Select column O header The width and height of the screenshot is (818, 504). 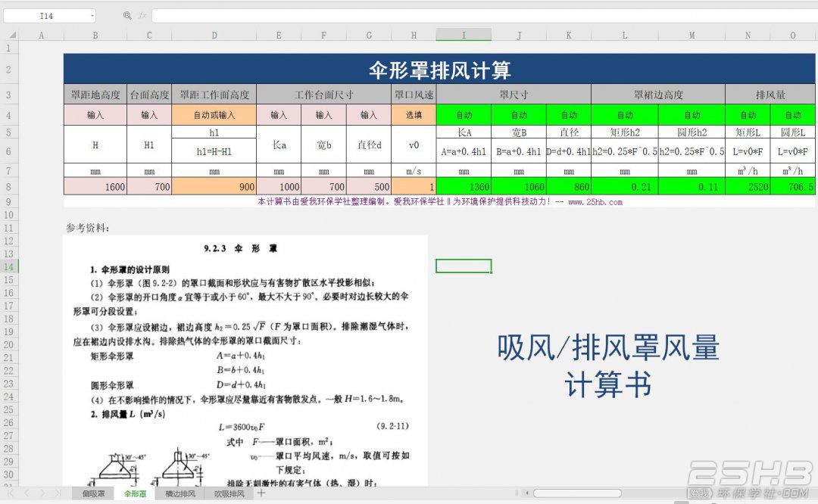pyautogui.click(x=792, y=36)
